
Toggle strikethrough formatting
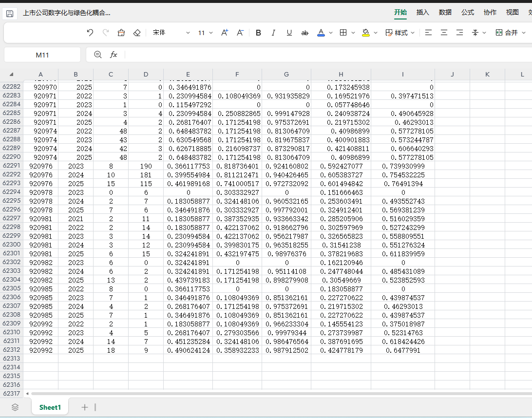(304, 33)
